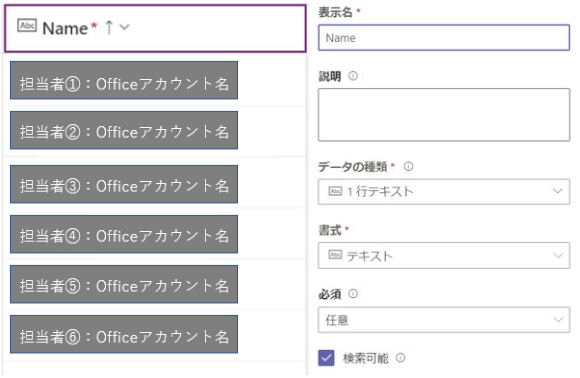Click inside the 説明 description text area
Screen dimensions: 580x378
(444, 115)
